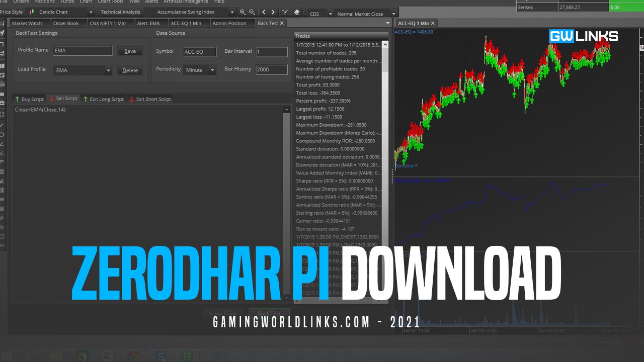Click the Delete profile button
644x362 pixels.
tap(130, 70)
